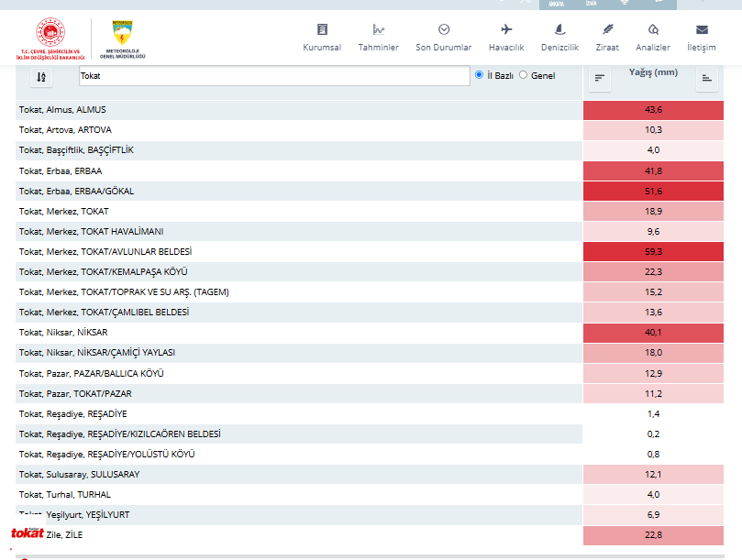Open the Kurumsal building icon menu

click(322, 30)
